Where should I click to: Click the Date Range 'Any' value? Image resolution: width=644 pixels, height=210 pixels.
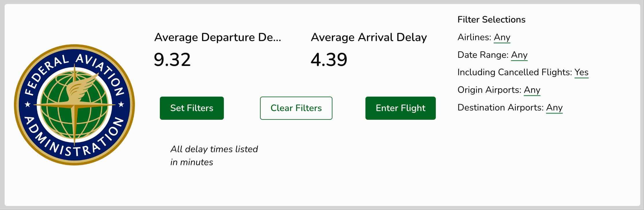point(519,55)
